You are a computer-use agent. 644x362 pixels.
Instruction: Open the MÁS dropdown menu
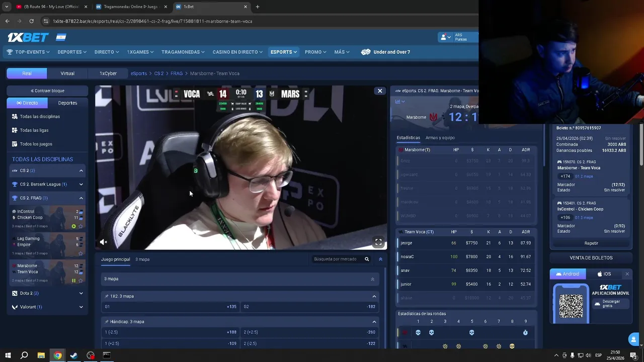(342, 52)
